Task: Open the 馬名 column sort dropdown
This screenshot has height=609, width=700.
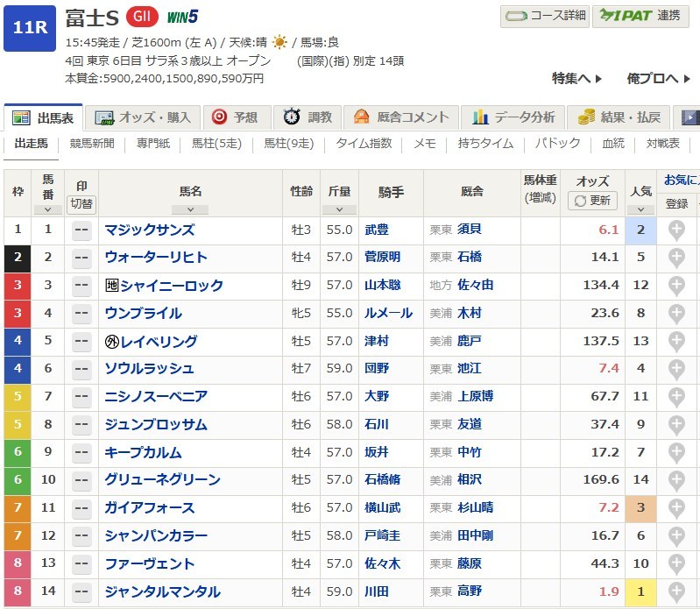Action: pyautogui.click(x=190, y=209)
